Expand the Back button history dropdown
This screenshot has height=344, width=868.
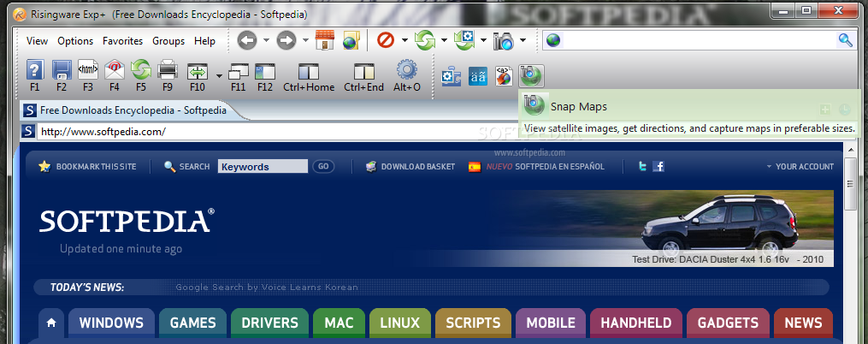click(x=266, y=40)
